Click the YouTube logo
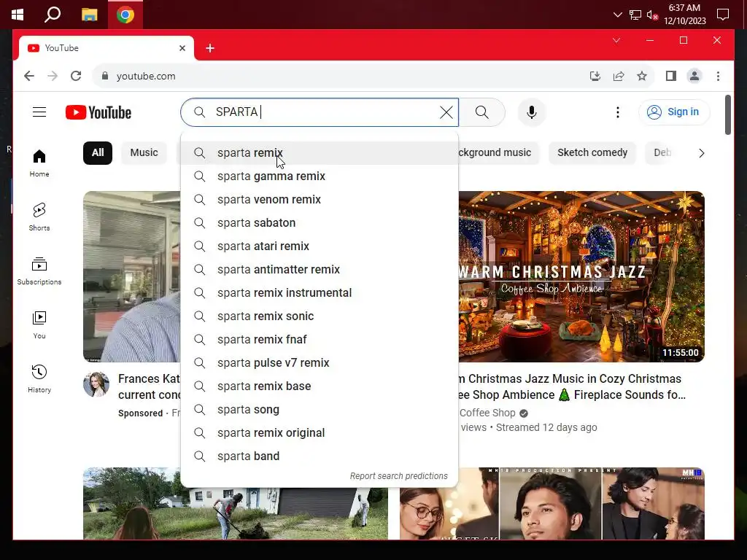This screenshot has height=560, width=747. (x=98, y=112)
